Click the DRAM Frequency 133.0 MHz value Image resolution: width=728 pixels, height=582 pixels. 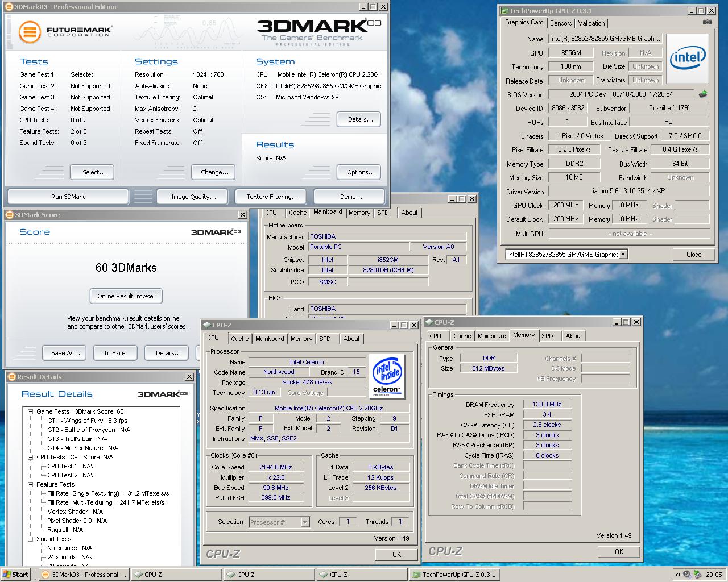(x=547, y=405)
